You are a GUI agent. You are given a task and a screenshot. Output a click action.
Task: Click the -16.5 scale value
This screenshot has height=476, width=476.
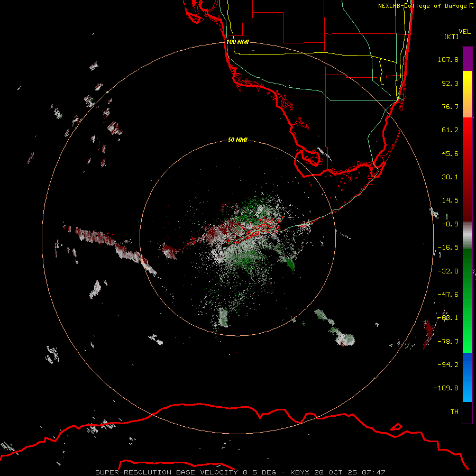coord(448,248)
